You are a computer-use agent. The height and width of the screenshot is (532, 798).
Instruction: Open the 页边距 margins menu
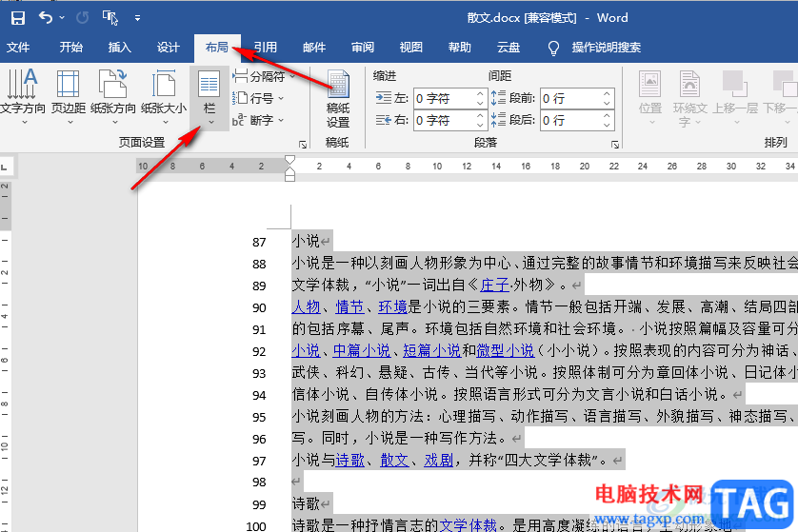pos(69,97)
